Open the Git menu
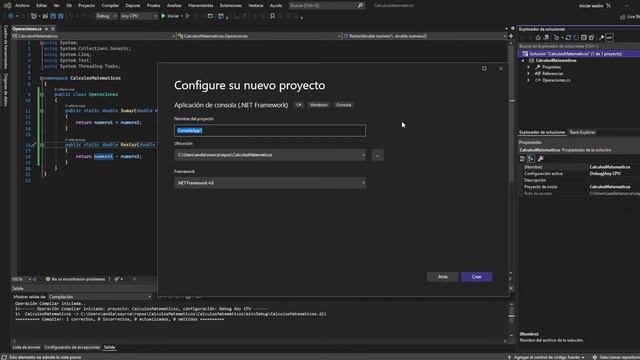This screenshot has width=640, height=360. (69, 6)
